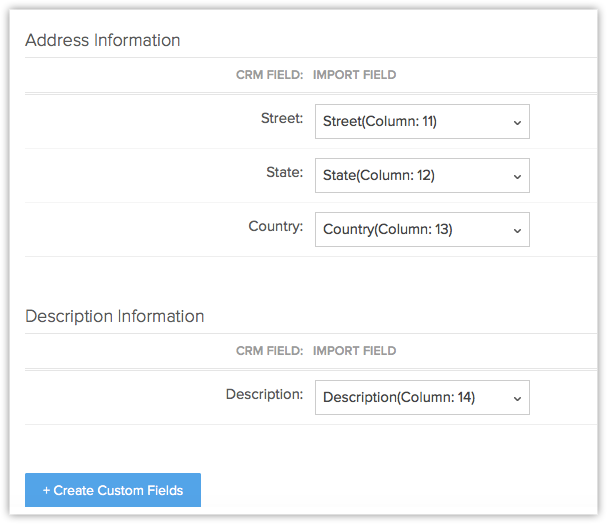Click CRM FIELD header under Address Information
Image resolution: width=607 pixels, height=524 pixels.
point(269,74)
